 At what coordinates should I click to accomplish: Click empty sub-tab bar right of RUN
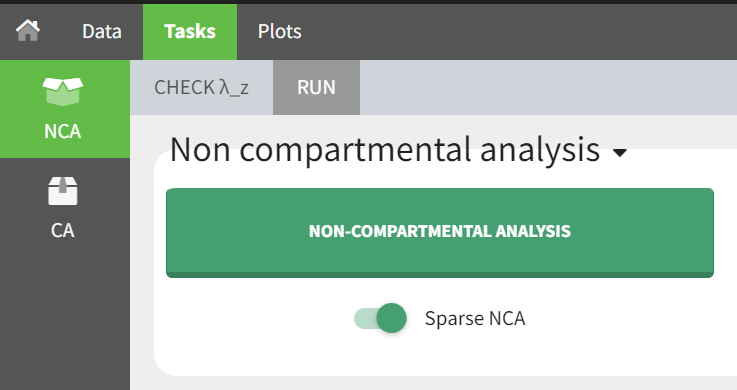548,87
